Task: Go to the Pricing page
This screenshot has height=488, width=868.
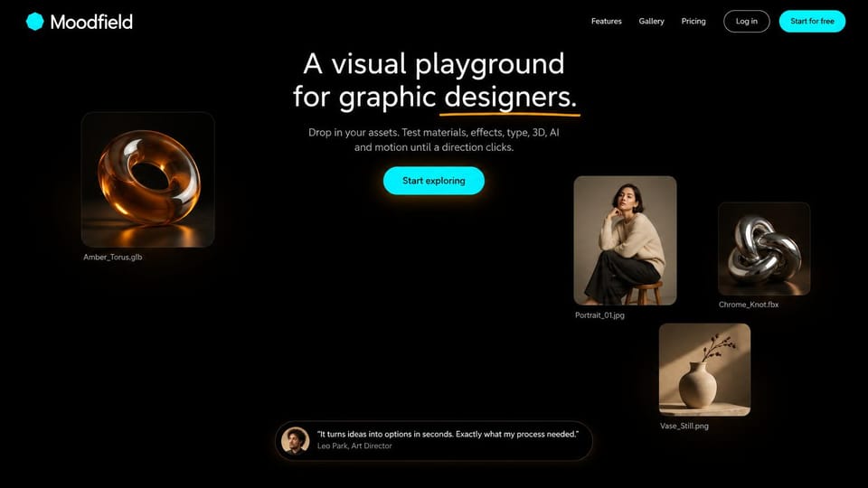Action: (x=693, y=21)
